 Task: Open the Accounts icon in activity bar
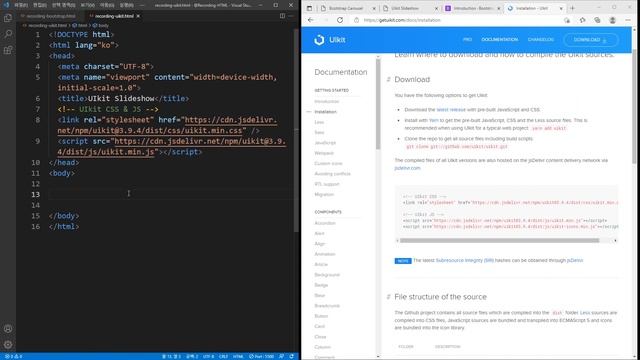(8, 329)
